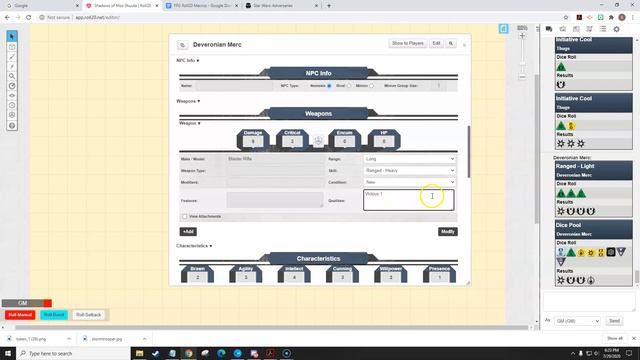The image size is (640, 360).
Task: Click the Roll Manual macro button
Action: [20, 315]
